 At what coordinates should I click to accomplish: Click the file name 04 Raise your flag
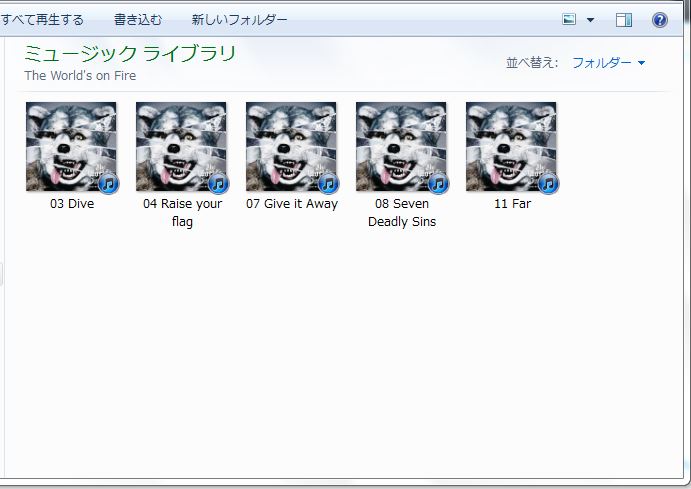point(182,212)
